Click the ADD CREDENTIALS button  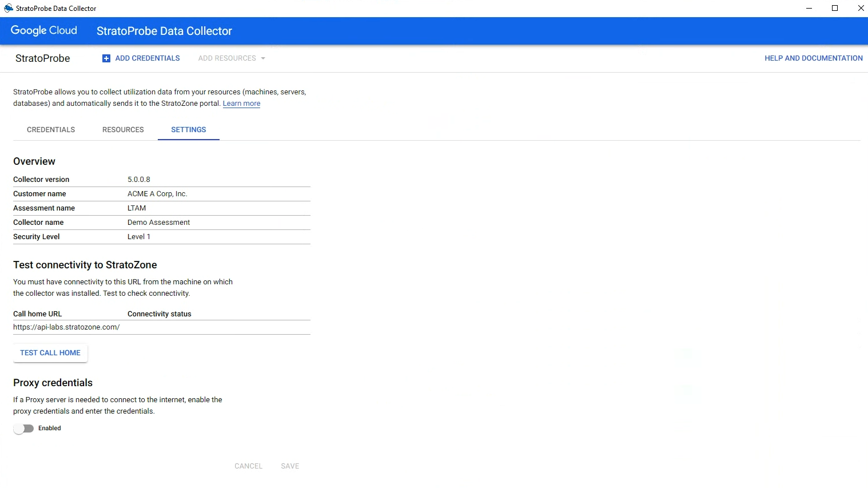(x=141, y=58)
